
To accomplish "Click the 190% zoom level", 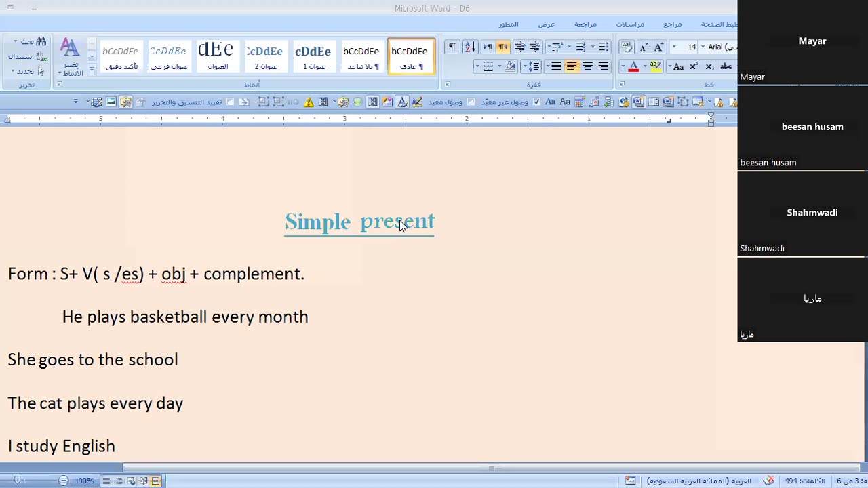I will point(84,481).
